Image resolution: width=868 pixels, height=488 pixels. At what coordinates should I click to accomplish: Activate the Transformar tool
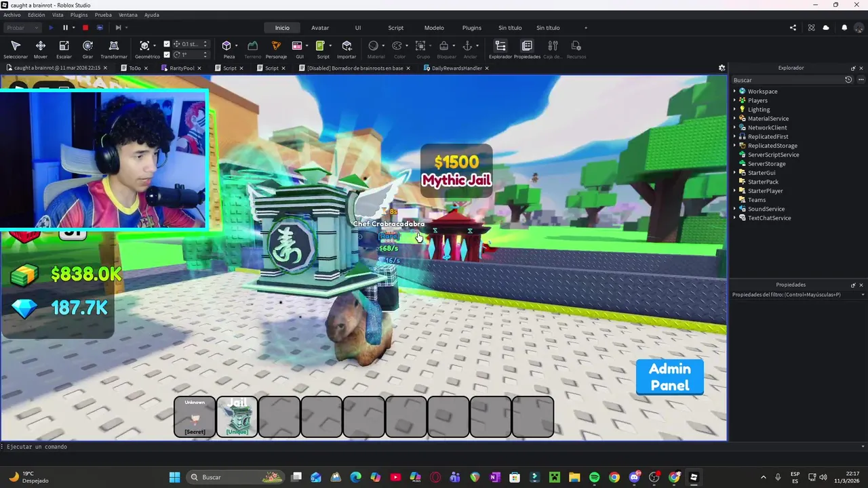(114, 49)
